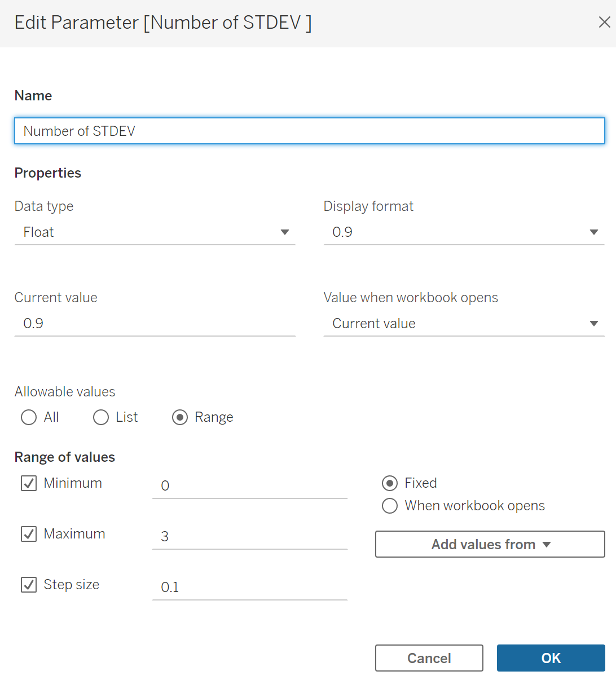Confirm with the OK button
The width and height of the screenshot is (616, 680).
tap(551, 658)
